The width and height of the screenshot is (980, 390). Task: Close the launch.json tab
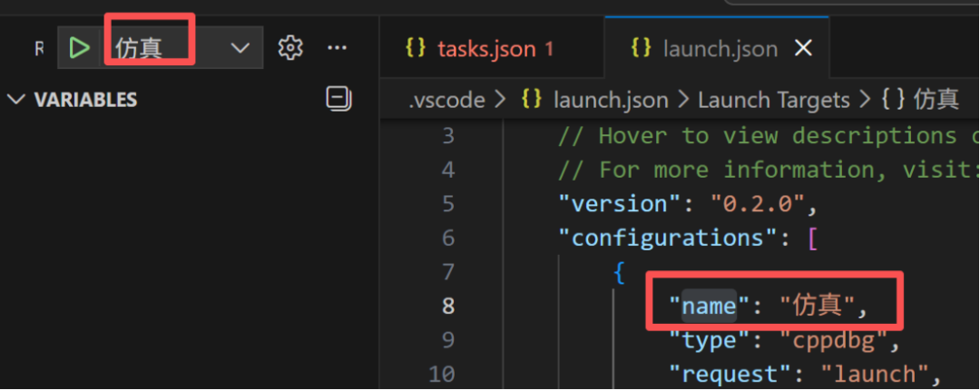(802, 48)
